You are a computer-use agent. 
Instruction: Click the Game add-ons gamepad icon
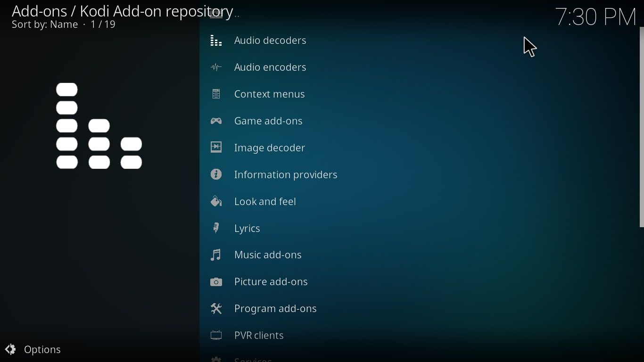[216, 121]
